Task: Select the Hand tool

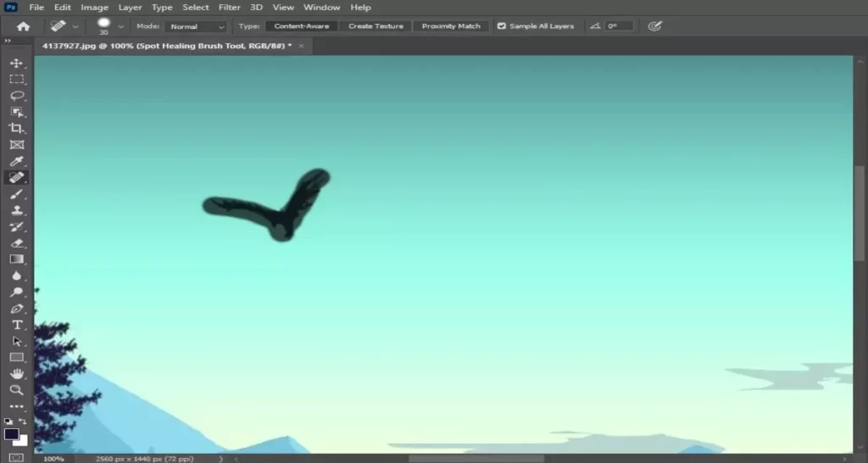Action: click(17, 374)
